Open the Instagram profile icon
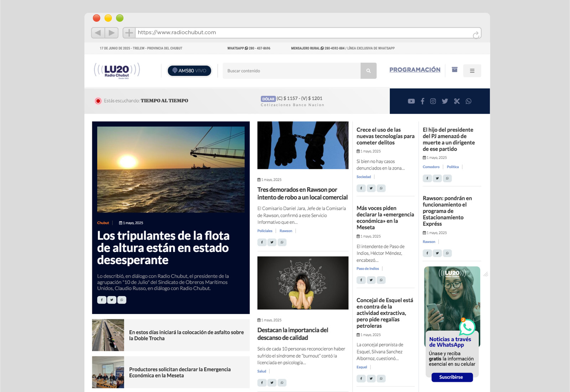Image resolution: width=570 pixels, height=392 pixels. coord(433,101)
